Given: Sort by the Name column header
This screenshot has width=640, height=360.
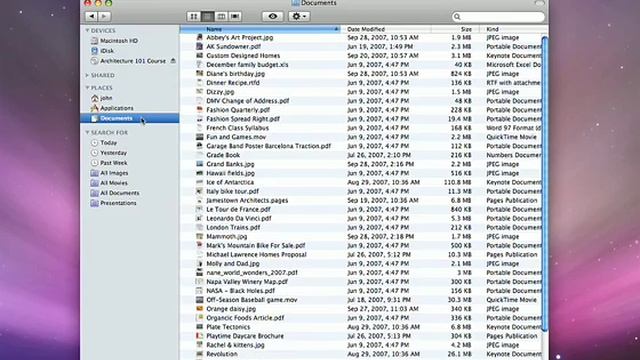Looking at the screenshot, I should pos(260,29).
